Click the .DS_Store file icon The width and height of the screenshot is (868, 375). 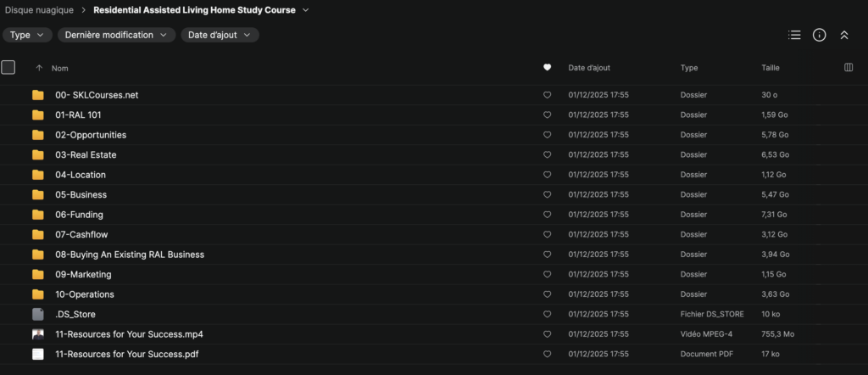(x=38, y=315)
